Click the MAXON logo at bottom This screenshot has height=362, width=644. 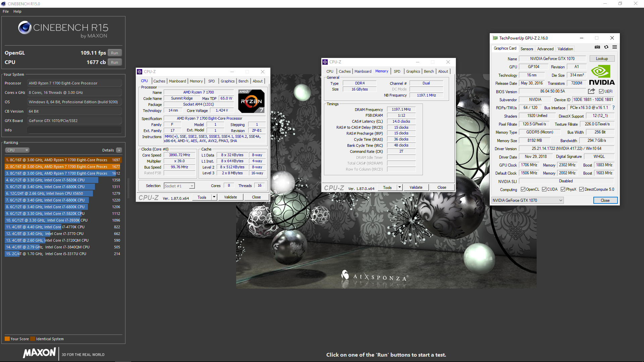tap(40, 353)
